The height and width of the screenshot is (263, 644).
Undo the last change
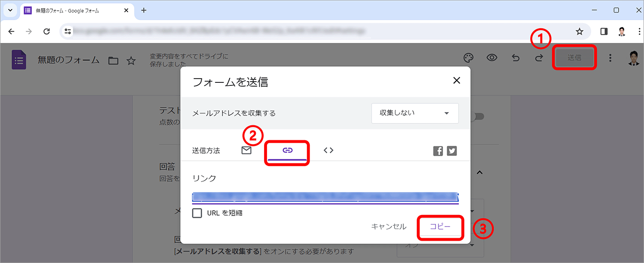(516, 58)
